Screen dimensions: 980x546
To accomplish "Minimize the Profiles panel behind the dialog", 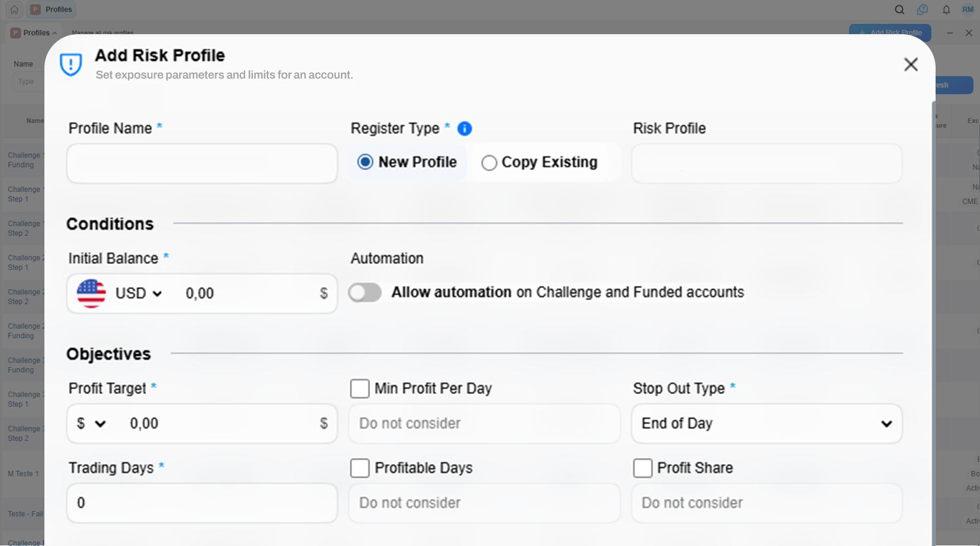I will (950, 33).
